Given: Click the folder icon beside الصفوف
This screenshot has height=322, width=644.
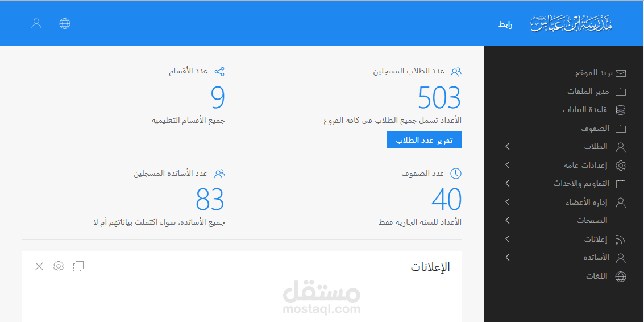Looking at the screenshot, I should pos(621,129).
